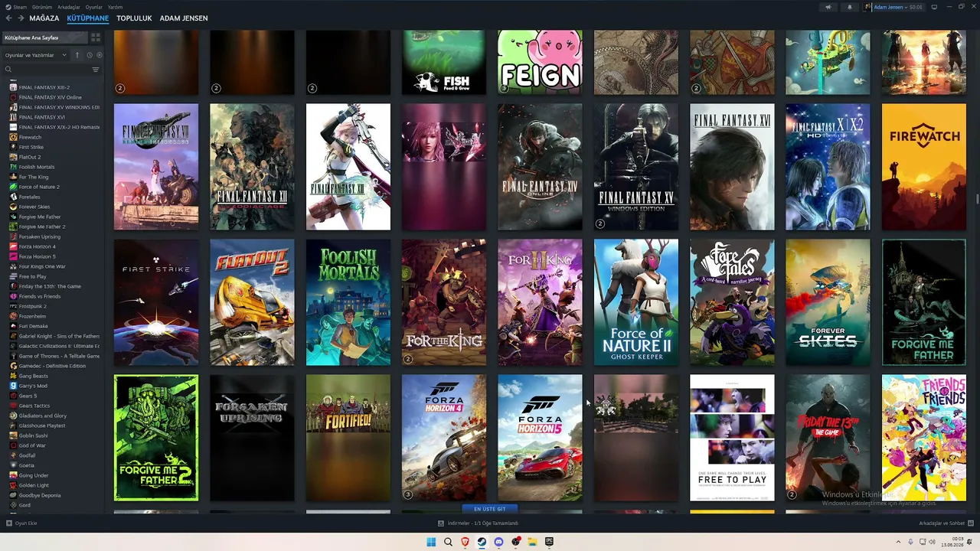Switch to the KÜTÜPHANE tab
The height and width of the screenshot is (551, 980).
[88, 18]
